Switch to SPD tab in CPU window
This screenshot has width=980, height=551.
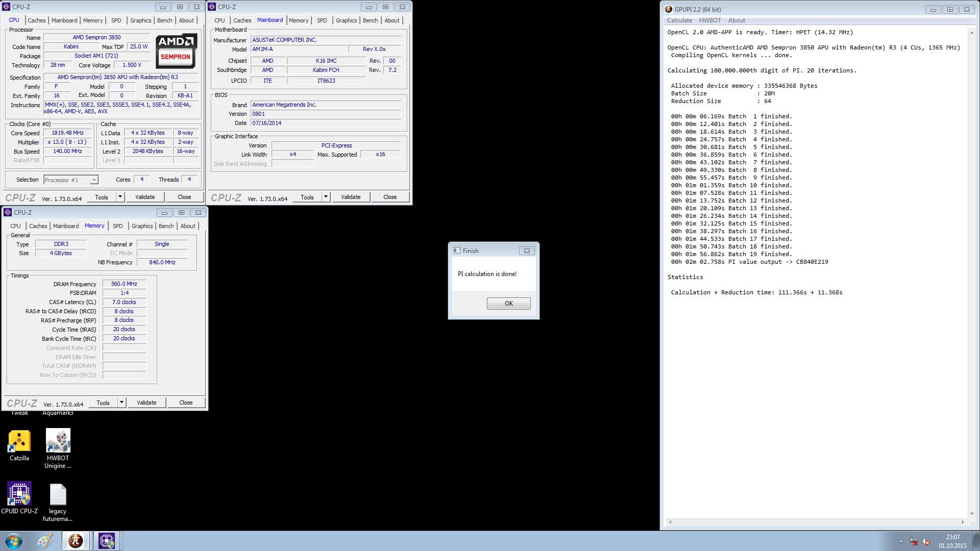[x=116, y=20]
